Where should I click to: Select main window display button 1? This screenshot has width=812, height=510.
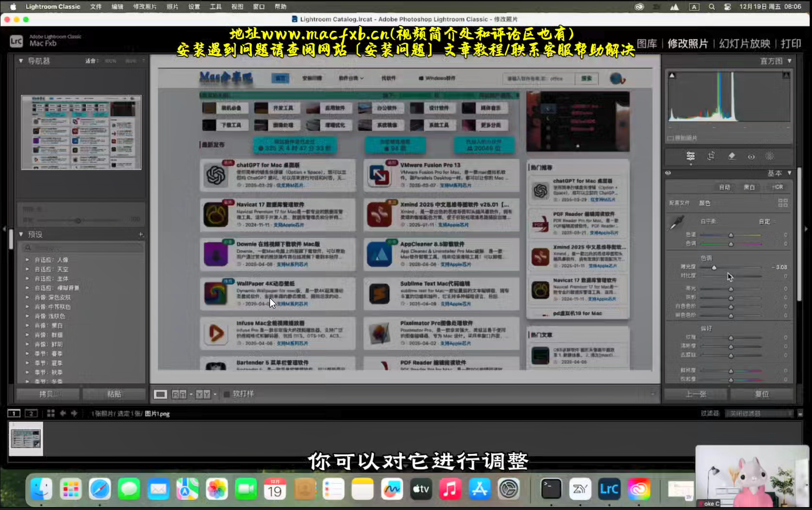(14, 413)
